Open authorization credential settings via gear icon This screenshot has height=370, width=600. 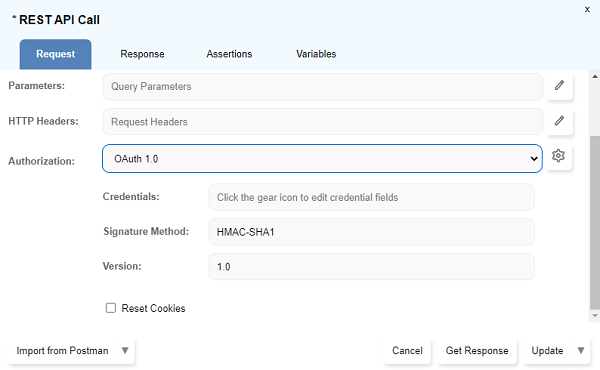[x=558, y=156]
